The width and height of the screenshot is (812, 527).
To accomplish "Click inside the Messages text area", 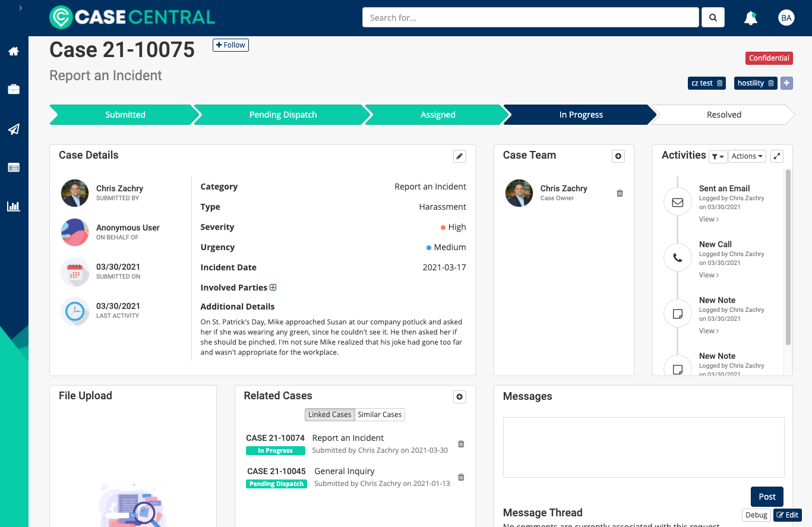I will (643, 447).
